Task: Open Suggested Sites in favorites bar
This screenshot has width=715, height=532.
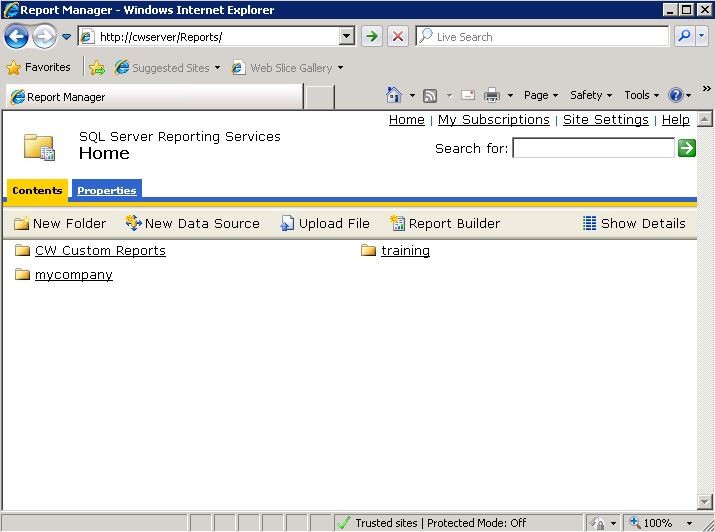Action: click(167, 68)
